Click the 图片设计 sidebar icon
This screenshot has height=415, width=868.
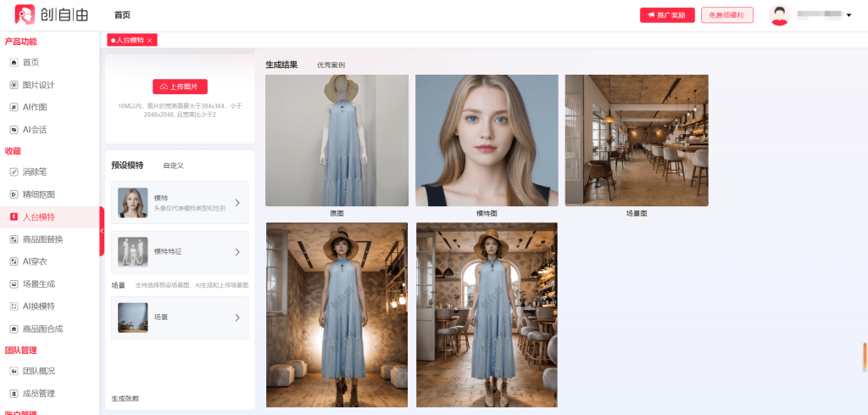[14, 85]
